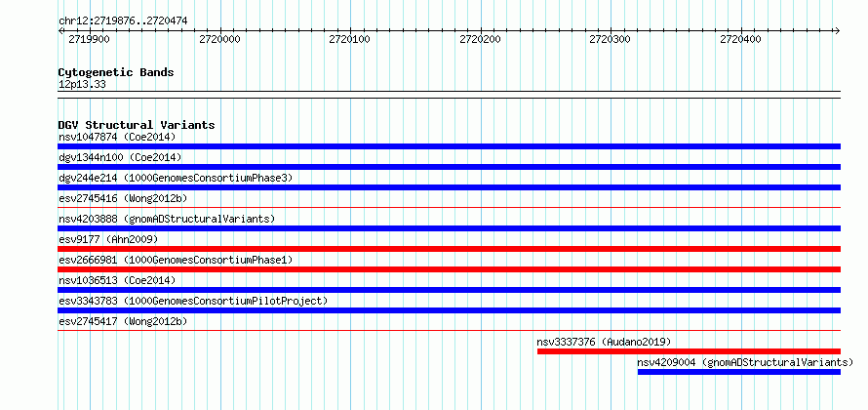Open variant nsv3337376 (Audano2019) label
868x410 pixels.
[604, 342]
